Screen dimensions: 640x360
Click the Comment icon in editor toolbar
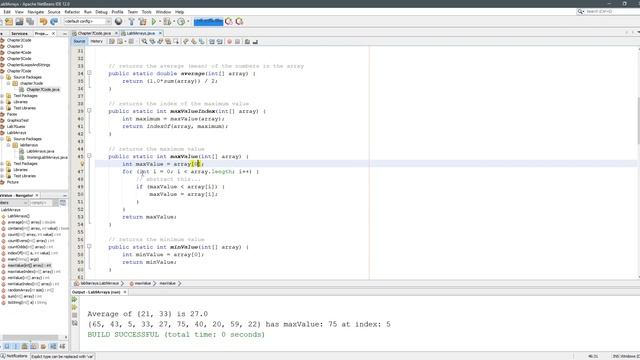click(247, 41)
